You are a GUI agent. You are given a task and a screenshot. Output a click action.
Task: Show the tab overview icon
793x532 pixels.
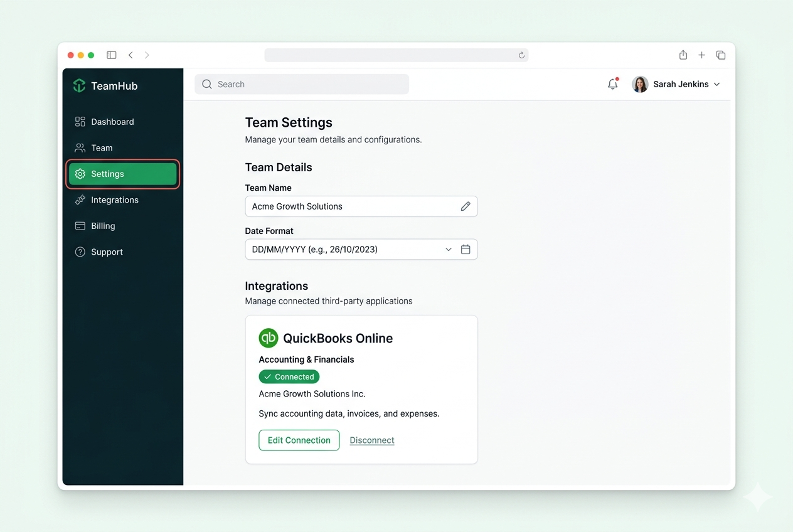721,55
